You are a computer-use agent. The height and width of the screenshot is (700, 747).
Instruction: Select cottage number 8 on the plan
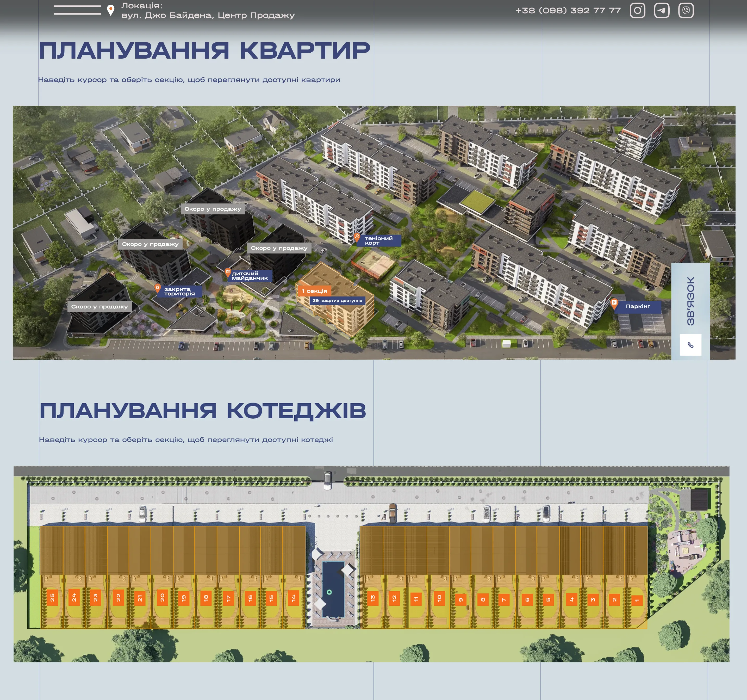coord(483,599)
